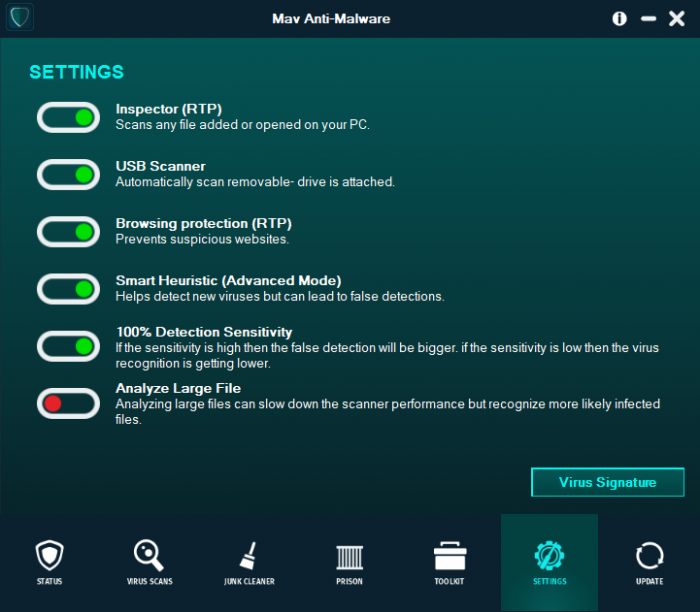Click the Mav shield logo icon
The height and width of the screenshot is (612, 700).
coord(20,17)
